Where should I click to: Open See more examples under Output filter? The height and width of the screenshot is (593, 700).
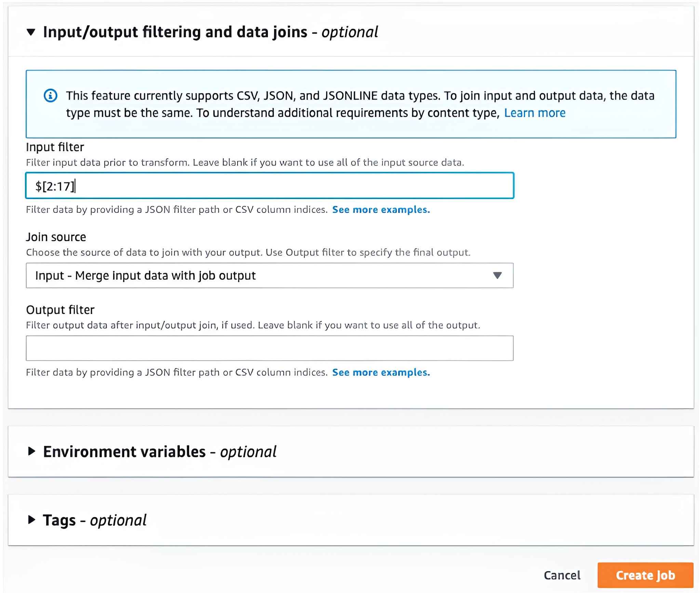381,372
